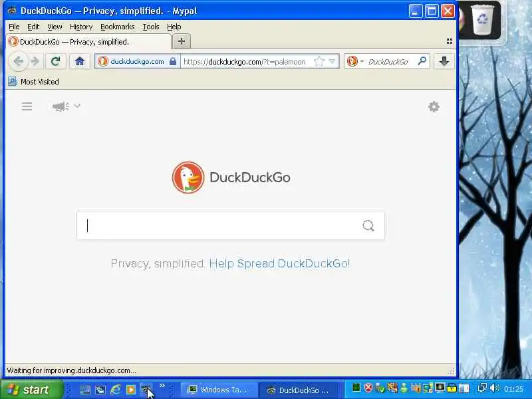Click the megaphone announcements icon
This screenshot has width=532, height=399.
[61, 106]
